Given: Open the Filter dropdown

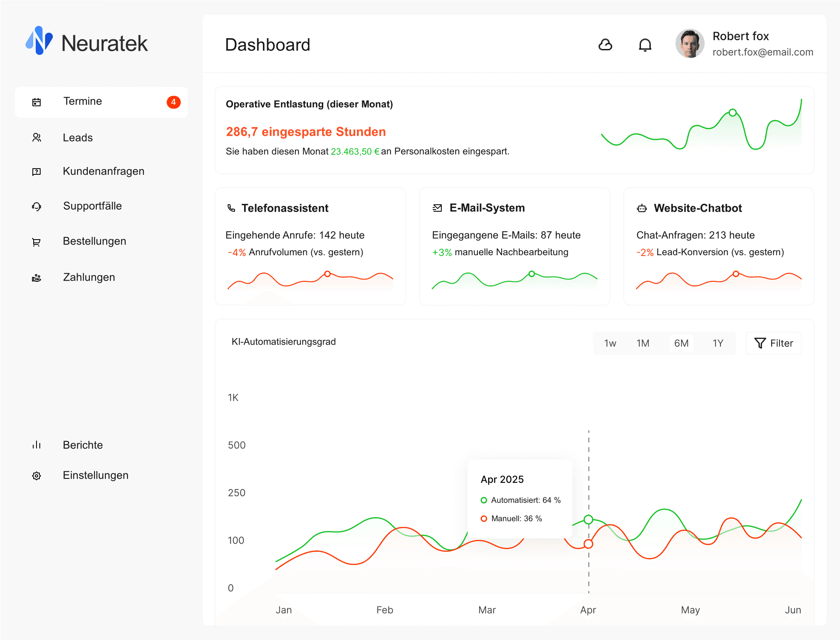Looking at the screenshot, I should click(773, 343).
